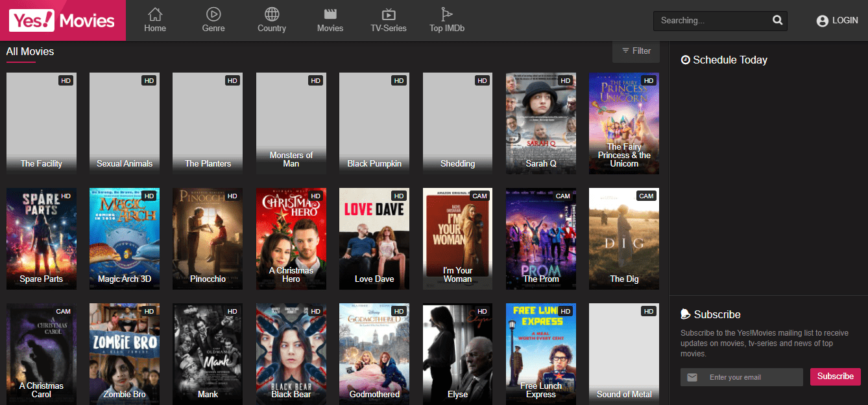This screenshot has width=868, height=405.
Task: Open the Magic Arch 3D poster
Action: [125, 238]
